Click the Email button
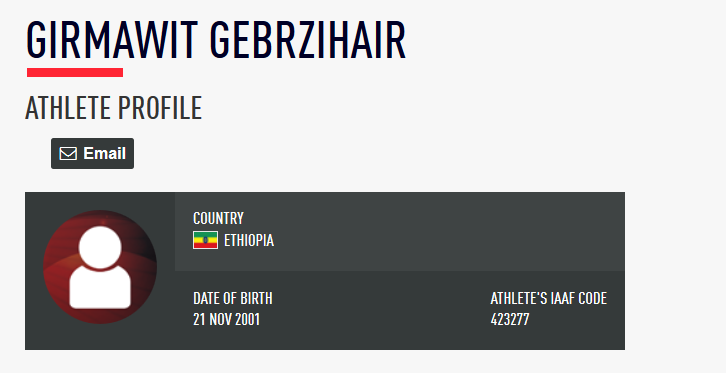This screenshot has width=726, height=373. pyautogui.click(x=92, y=153)
